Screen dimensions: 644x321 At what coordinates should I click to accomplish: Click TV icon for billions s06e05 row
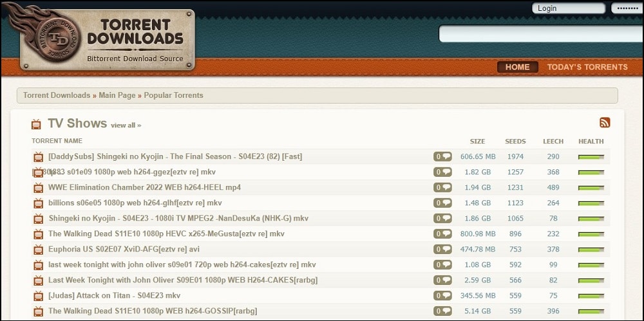click(38, 203)
